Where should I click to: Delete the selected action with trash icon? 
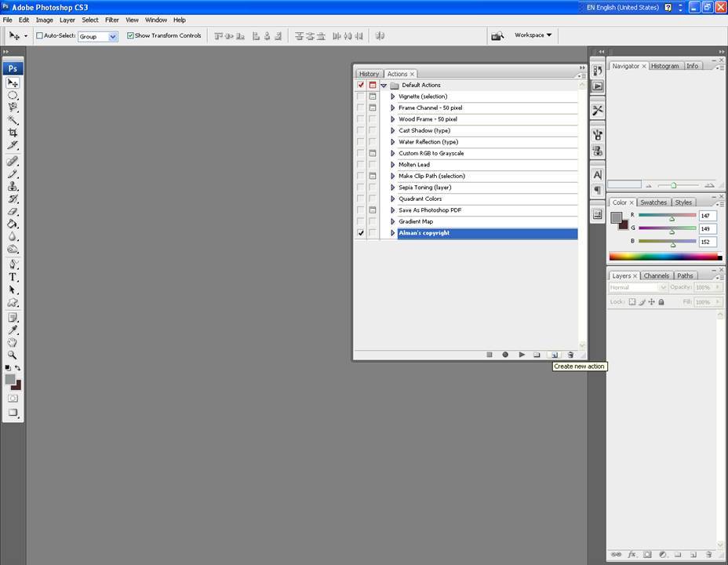(570, 355)
